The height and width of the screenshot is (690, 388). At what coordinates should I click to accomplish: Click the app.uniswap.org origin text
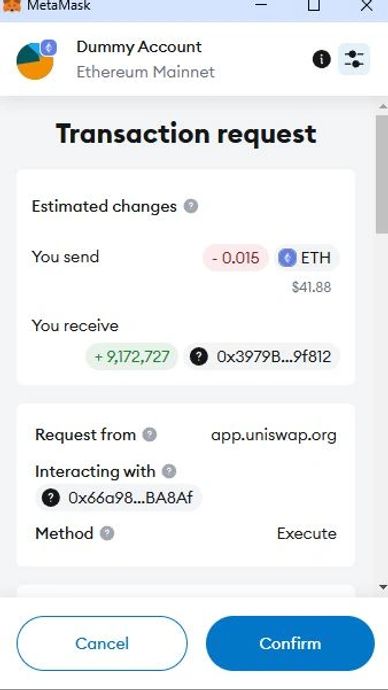[274, 435]
